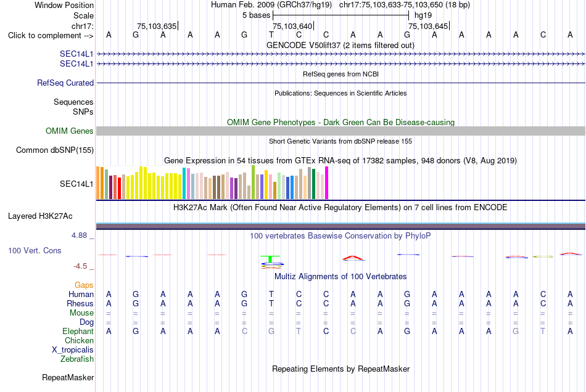Select the Elephant species row label
This screenshot has height=392, width=586.
78,331
